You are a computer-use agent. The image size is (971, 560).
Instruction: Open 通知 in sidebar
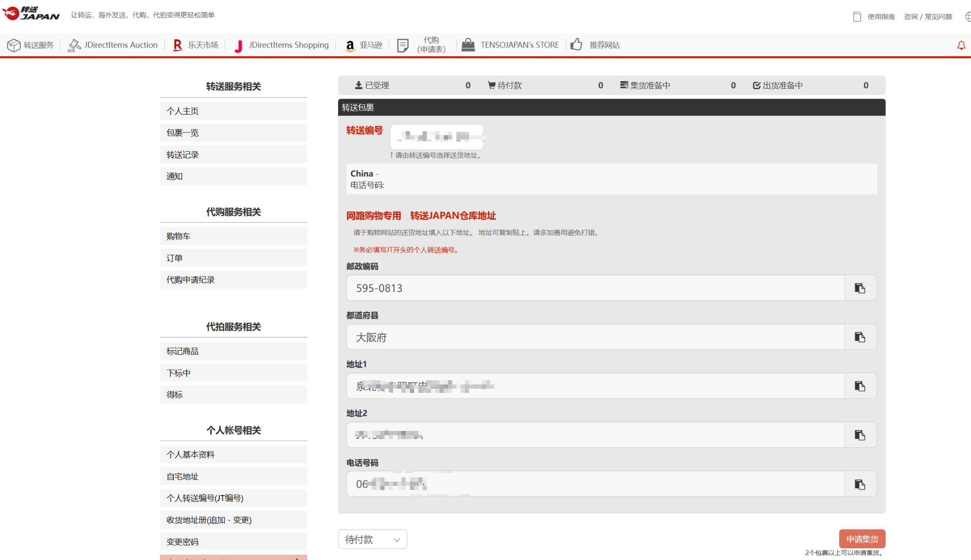(233, 176)
